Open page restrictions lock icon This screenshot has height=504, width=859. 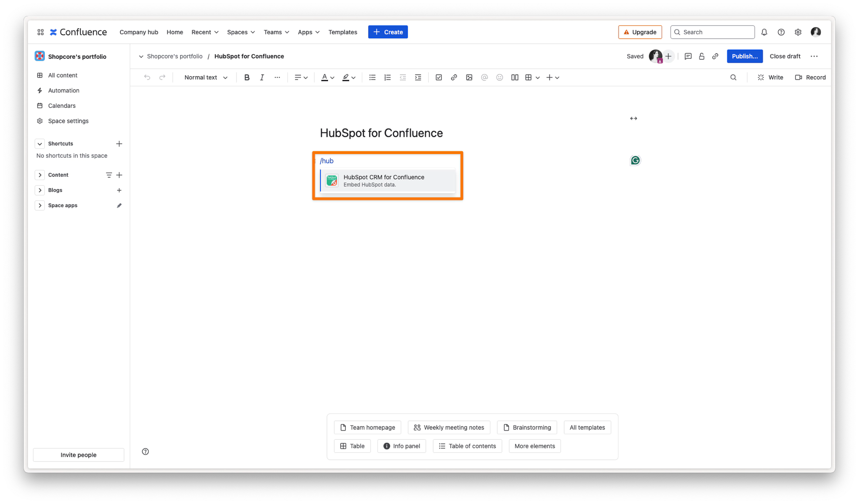point(701,56)
